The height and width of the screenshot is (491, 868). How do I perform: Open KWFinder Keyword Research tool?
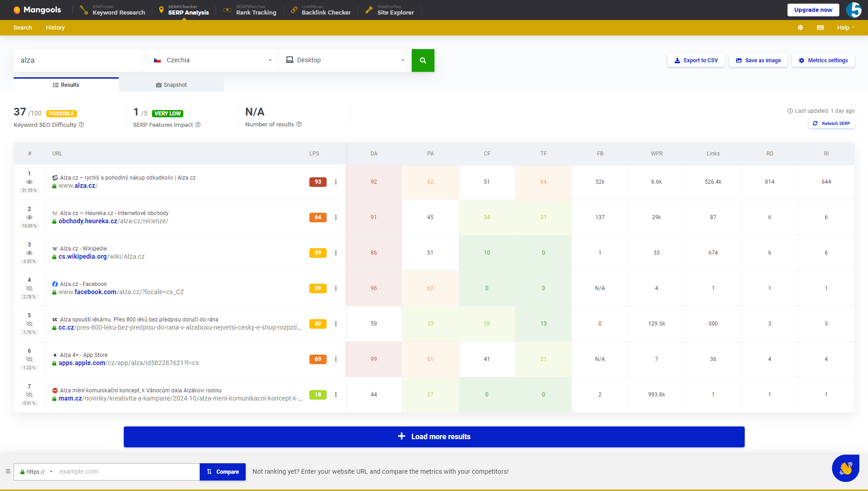point(112,10)
